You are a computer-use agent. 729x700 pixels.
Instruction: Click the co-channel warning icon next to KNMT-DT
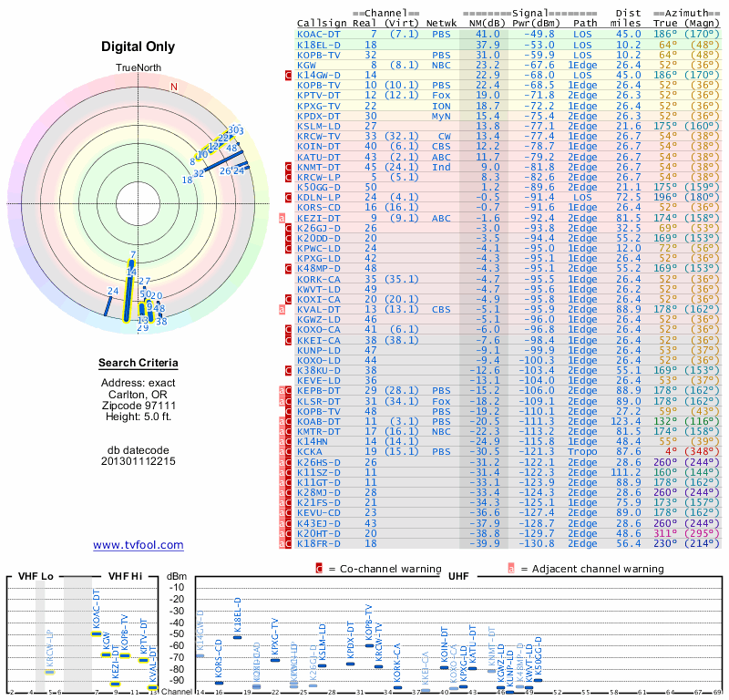pyautogui.click(x=289, y=167)
